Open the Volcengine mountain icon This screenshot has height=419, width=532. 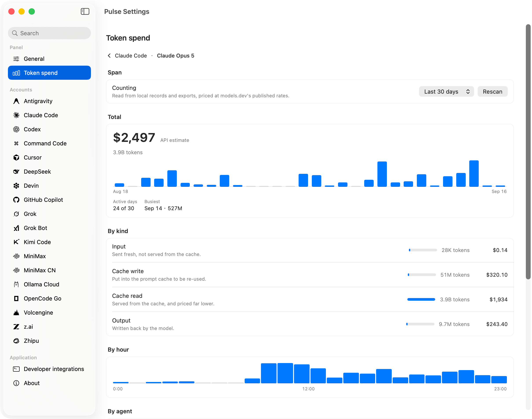(x=16, y=313)
